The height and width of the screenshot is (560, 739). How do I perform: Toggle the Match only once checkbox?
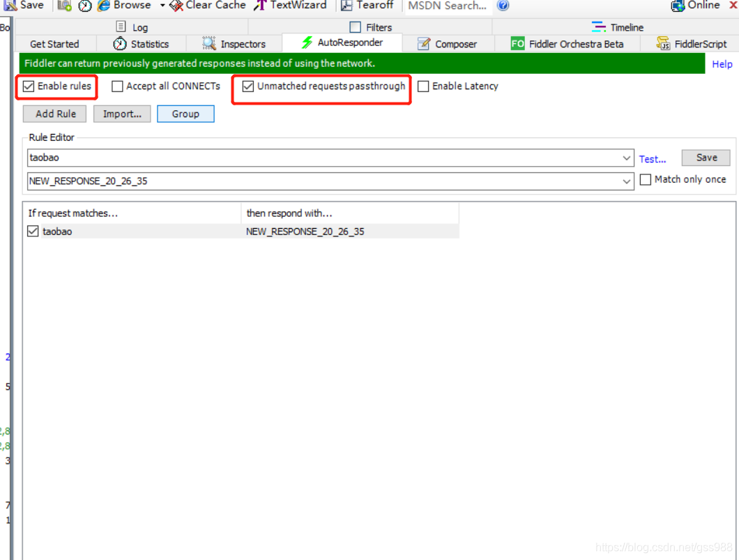(x=646, y=180)
